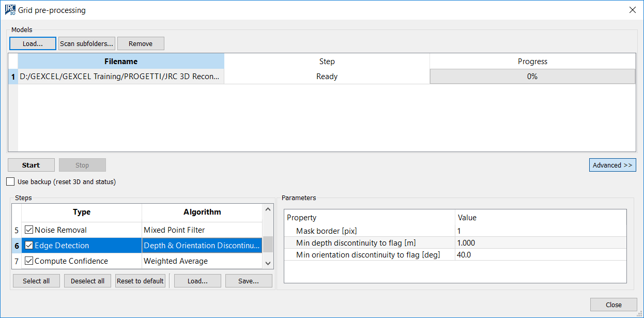Toggle Use backup checkbox
The width and height of the screenshot is (644, 318).
[x=10, y=181]
